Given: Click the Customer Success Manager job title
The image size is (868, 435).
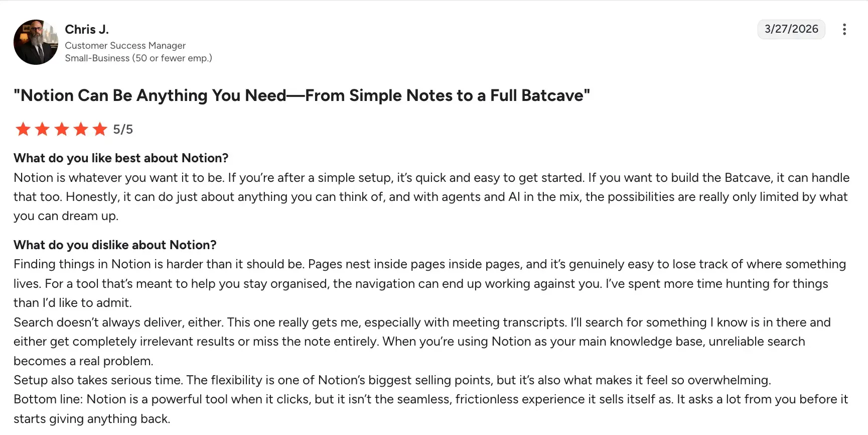Looking at the screenshot, I should point(125,45).
